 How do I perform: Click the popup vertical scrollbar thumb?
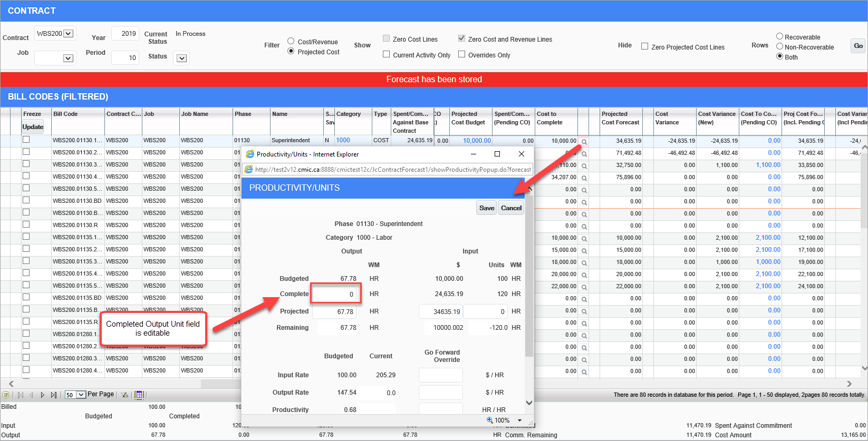529,275
